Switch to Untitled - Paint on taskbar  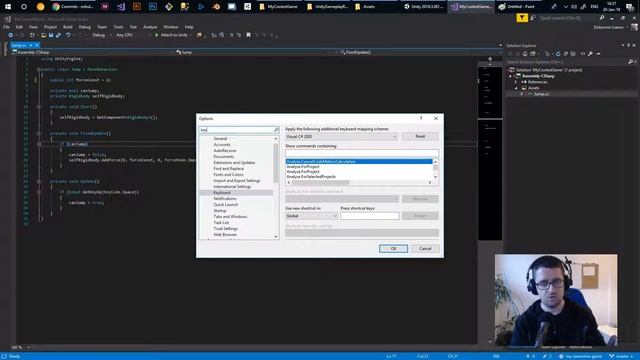(x=517, y=7)
